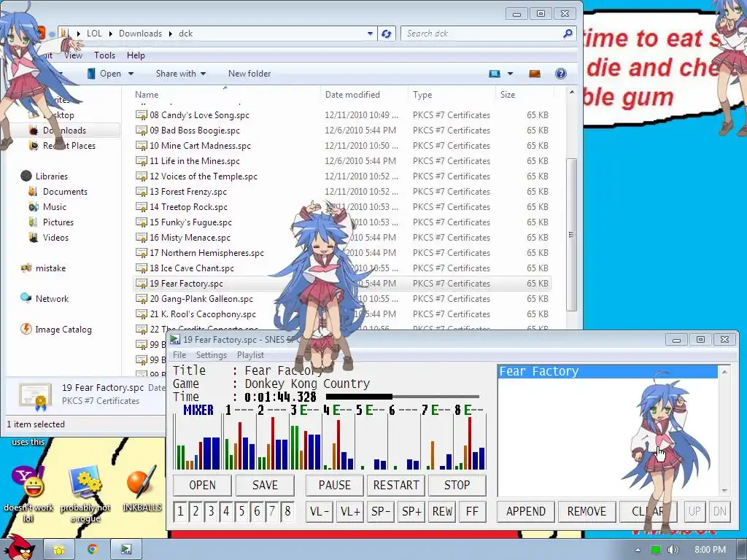Toggle channel 1 mute button
Image resolution: width=747 pixels, height=560 pixels.
(181, 511)
